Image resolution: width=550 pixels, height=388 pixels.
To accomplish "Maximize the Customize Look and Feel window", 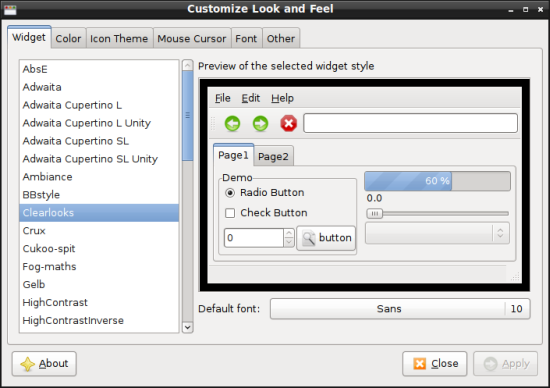I will (525, 9).
